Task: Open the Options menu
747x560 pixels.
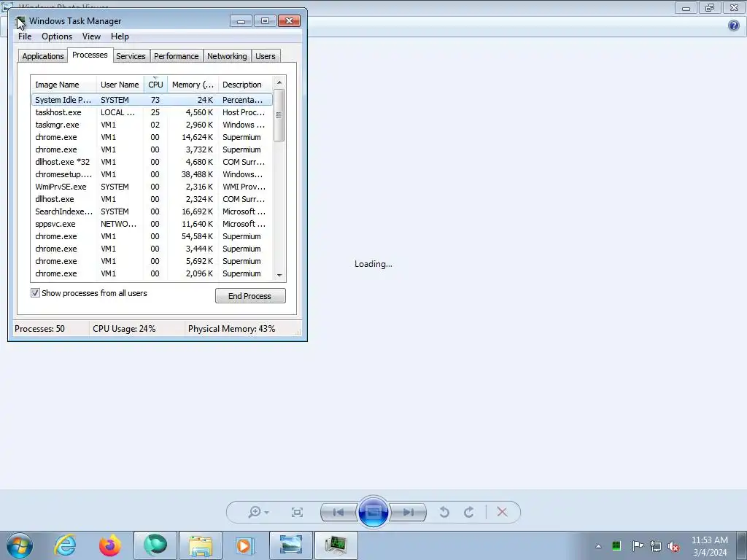Action: point(57,36)
